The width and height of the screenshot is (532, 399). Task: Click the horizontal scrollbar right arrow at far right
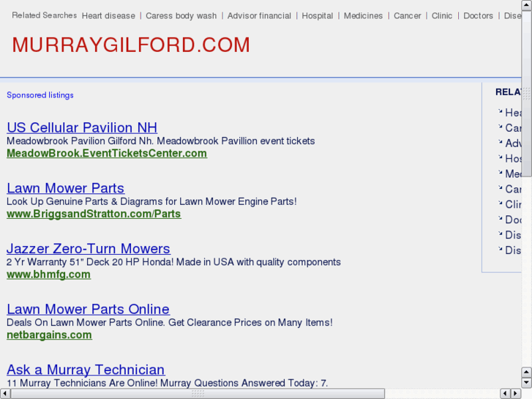coord(516,394)
